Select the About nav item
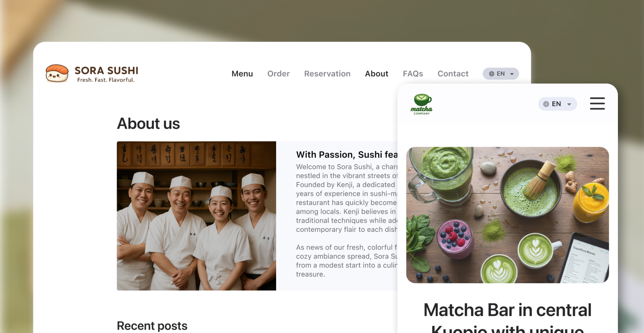The image size is (644, 333). click(x=377, y=74)
